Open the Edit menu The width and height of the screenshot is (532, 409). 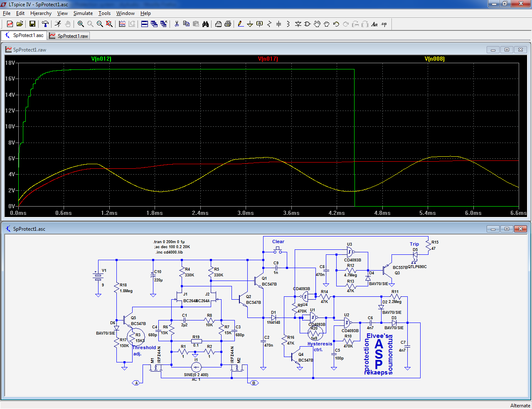point(20,13)
